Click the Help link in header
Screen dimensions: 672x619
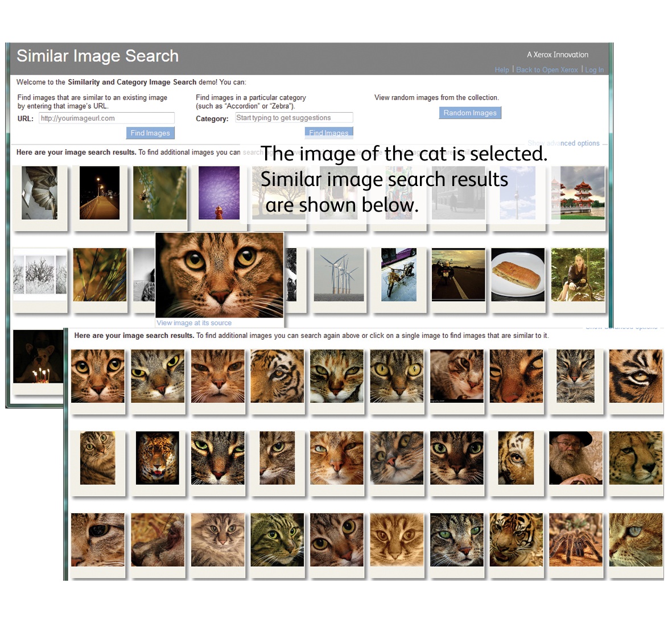[x=501, y=70]
